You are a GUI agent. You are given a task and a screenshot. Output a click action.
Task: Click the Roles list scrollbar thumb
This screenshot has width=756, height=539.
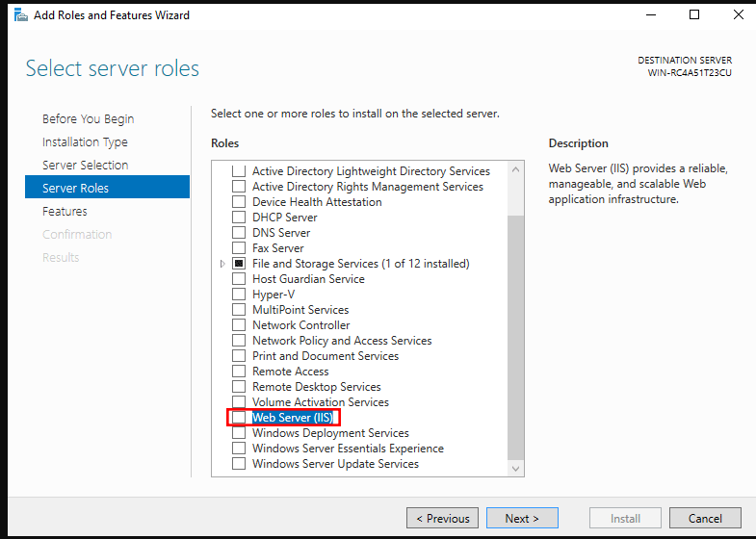click(515, 337)
